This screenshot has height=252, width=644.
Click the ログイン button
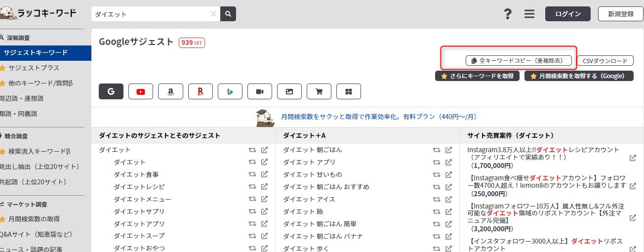(x=568, y=14)
